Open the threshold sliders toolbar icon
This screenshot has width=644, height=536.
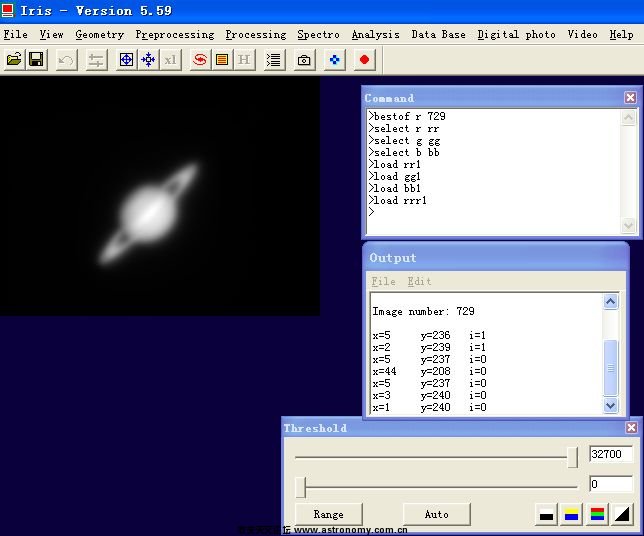97,60
